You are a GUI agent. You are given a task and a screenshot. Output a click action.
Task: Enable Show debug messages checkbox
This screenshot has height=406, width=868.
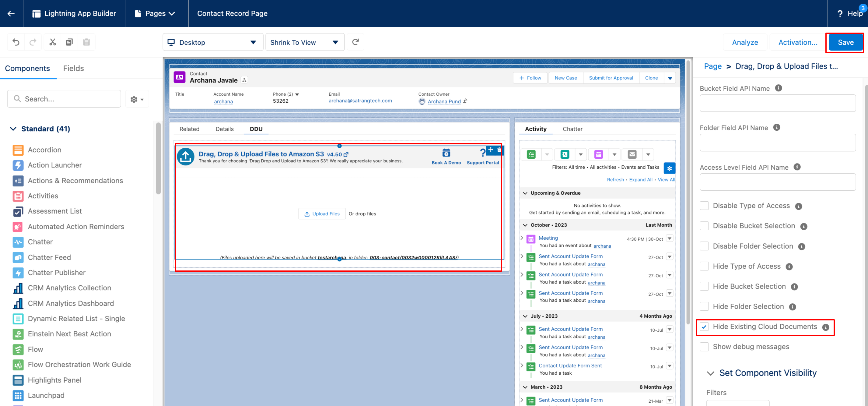pos(704,347)
